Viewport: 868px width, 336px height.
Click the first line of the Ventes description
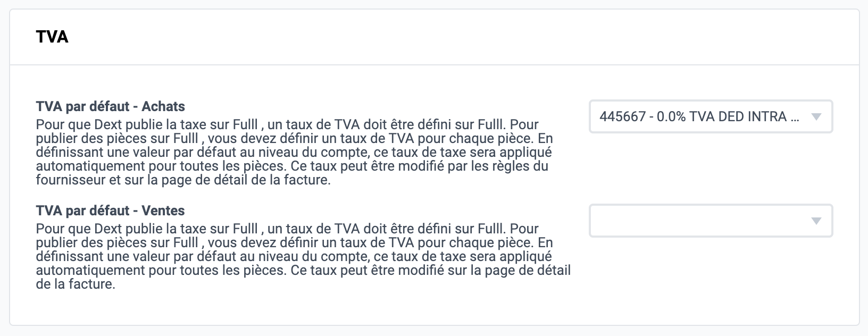tap(288, 229)
